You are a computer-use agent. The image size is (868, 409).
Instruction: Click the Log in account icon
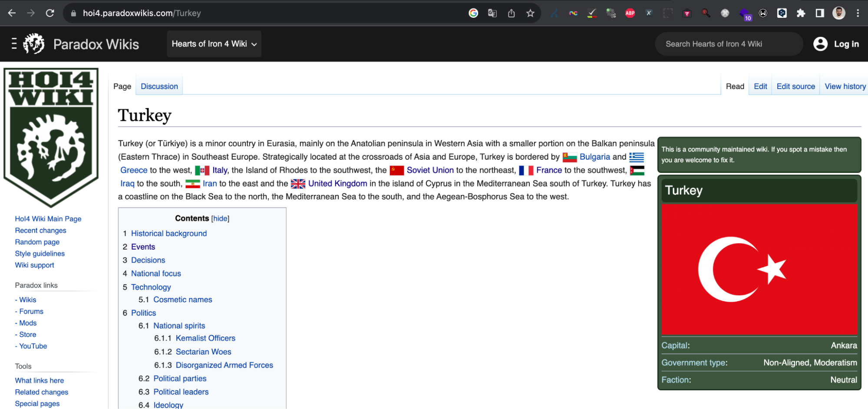(820, 44)
